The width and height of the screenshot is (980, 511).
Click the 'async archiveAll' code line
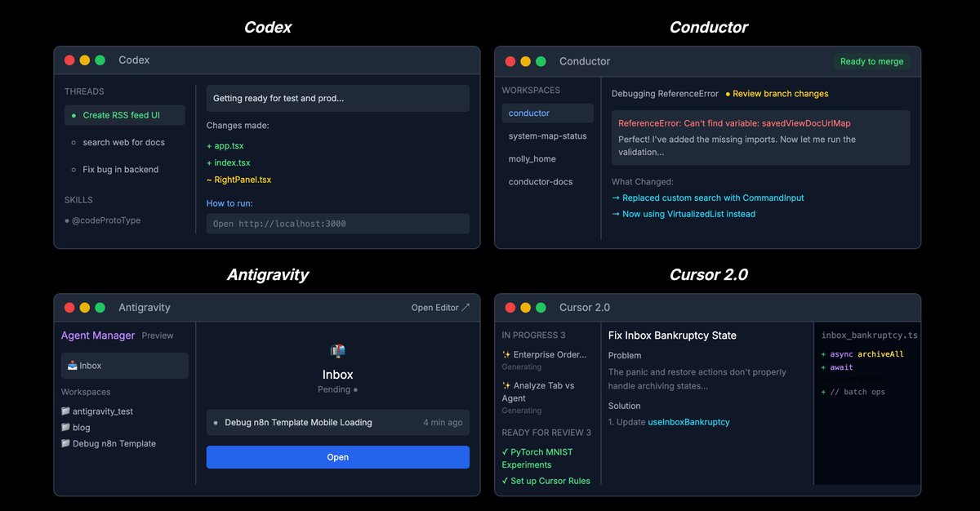click(x=862, y=354)
